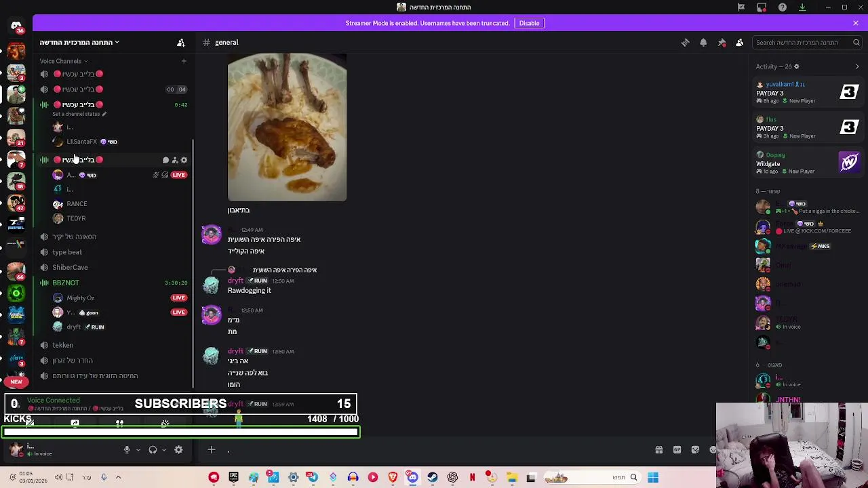
Task: Open PAYDAY 3 activity card for yuvalkam1
Action: click(x=808, y=92)
